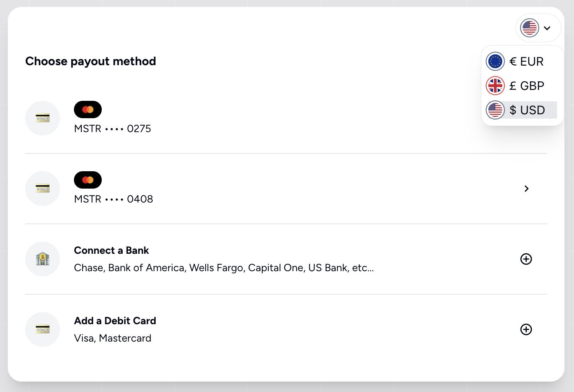Click the card icon beside Add a Debit Card
This screenshot has width=574, height=392.
43,329
